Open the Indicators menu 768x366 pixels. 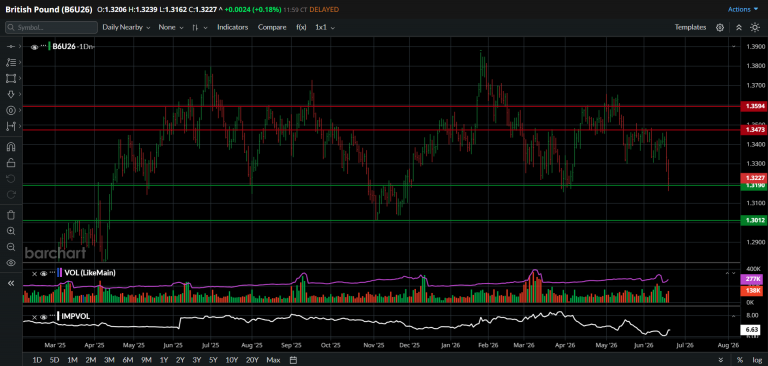tap(233, 27)
